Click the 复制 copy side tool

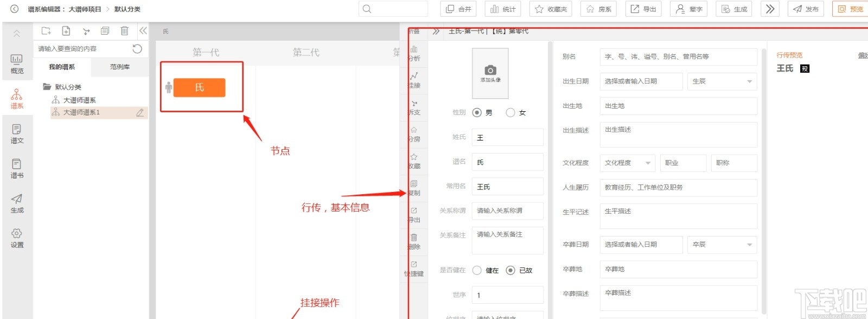[x=414, y=188]
